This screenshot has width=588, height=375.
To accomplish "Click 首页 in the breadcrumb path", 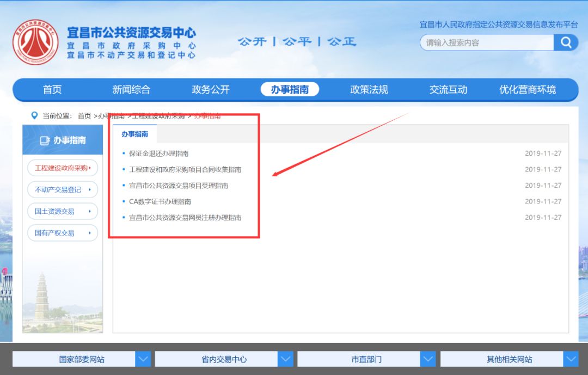I will 84,116.
